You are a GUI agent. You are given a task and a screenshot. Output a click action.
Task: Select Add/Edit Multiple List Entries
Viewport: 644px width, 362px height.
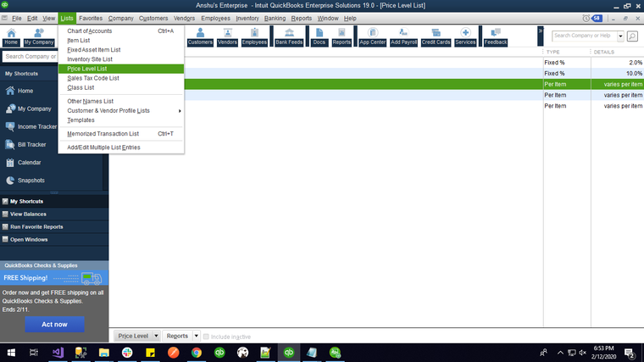[x=120, y=148]
